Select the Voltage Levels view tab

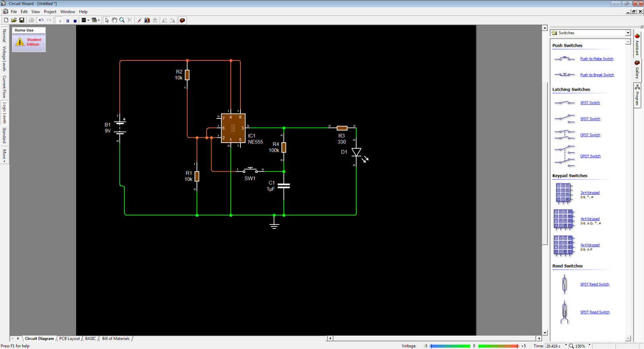coord(4,58)
